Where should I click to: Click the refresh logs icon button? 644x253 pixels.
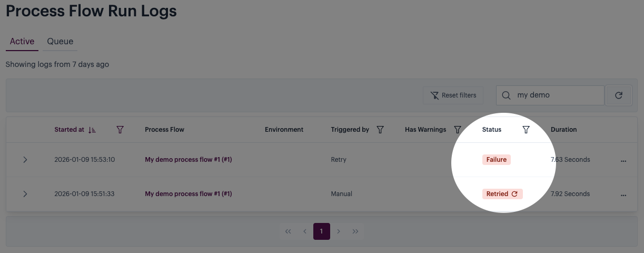click(x=619, y=95)
